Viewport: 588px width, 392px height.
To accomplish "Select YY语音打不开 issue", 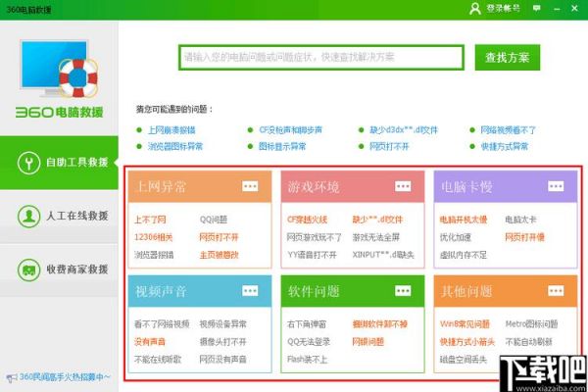I will click(312, 255).
